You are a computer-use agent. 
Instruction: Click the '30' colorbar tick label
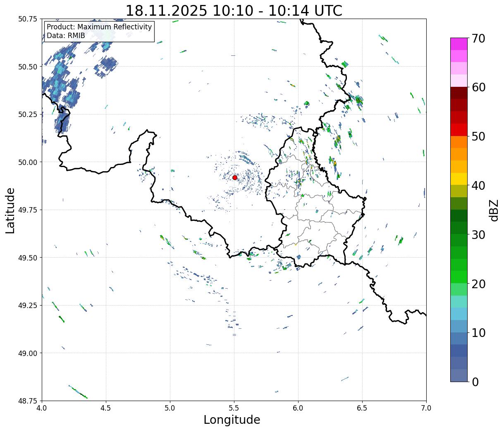tap(478, 235)
